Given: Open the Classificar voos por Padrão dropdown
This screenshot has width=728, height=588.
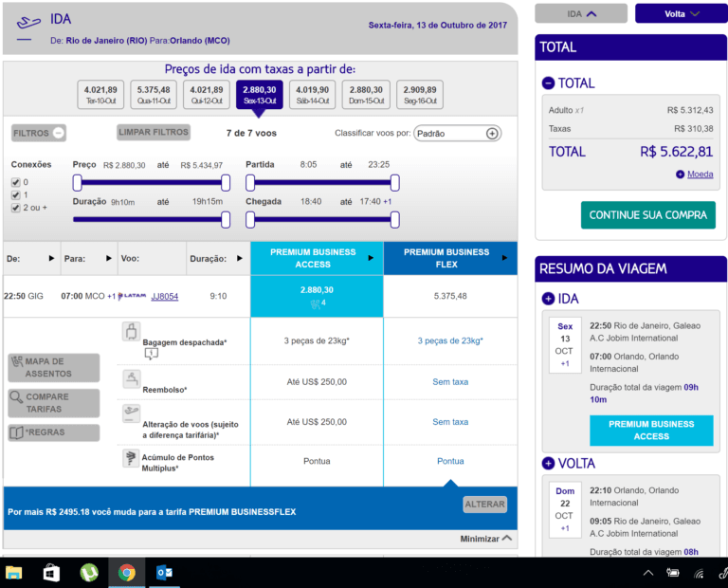Looking at the screenshot, I should (458, 134).
